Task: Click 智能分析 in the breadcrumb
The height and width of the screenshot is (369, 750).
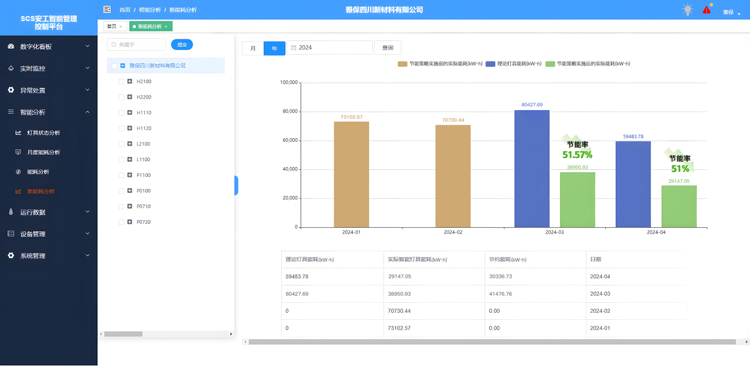Action: 150,10
